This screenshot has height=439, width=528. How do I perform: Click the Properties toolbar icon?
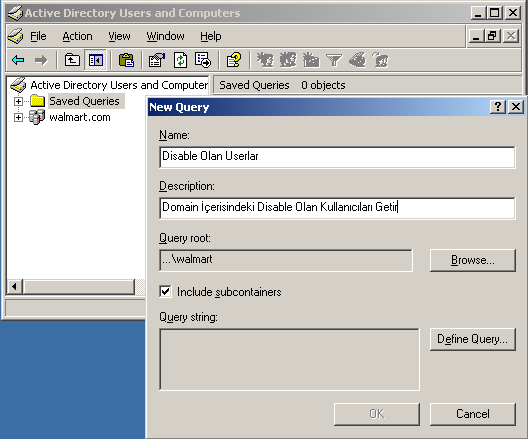click(x=157, y=60)
